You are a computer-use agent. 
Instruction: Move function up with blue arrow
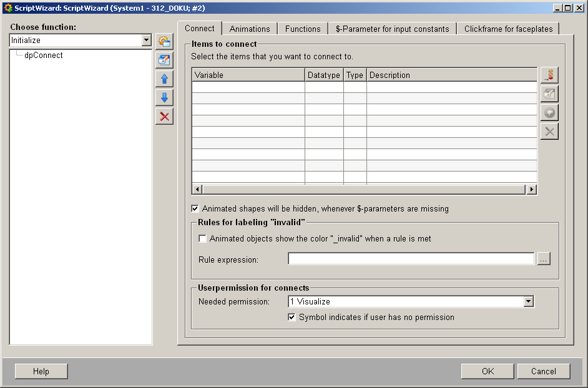click(164, 79)
